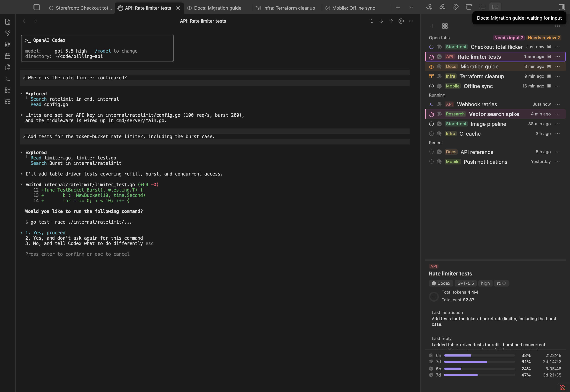Filter by Needs review 2 badge
The height and width of the screenshot is (392, 570).
point(543,38)
